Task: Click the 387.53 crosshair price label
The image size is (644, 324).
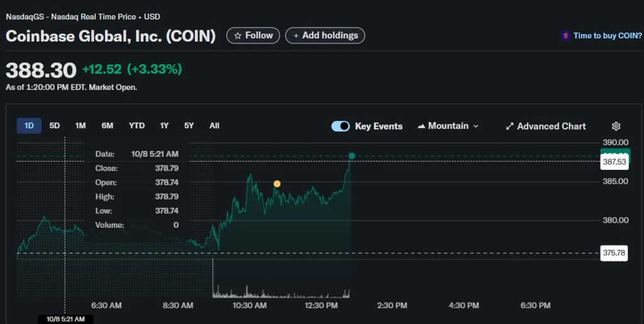Action: pos(614,162)
